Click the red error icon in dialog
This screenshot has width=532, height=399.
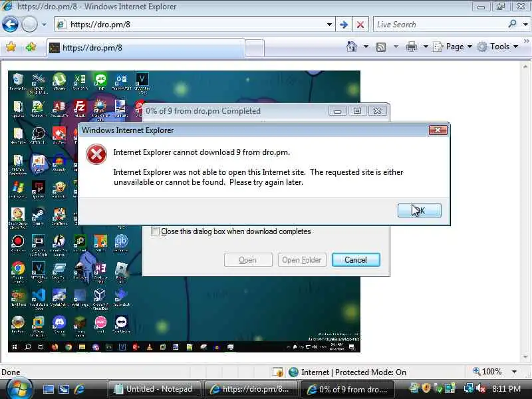[x=96, y=154]
